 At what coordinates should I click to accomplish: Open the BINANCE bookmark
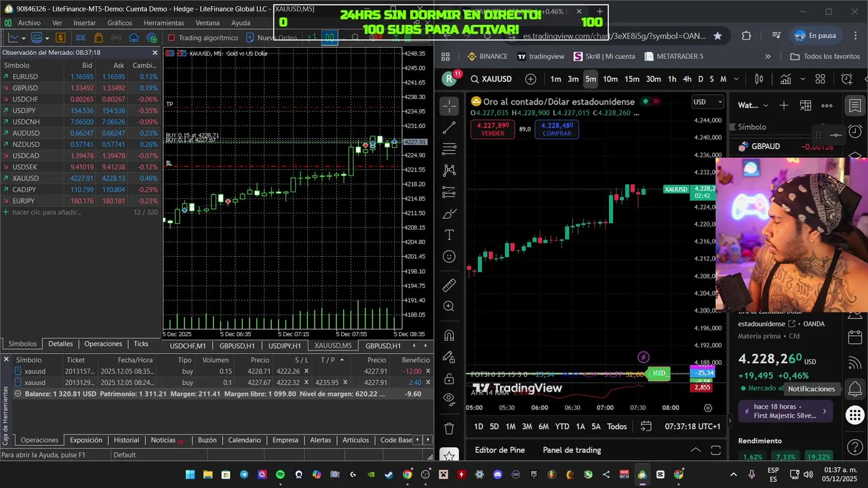(x=487, y=56)
